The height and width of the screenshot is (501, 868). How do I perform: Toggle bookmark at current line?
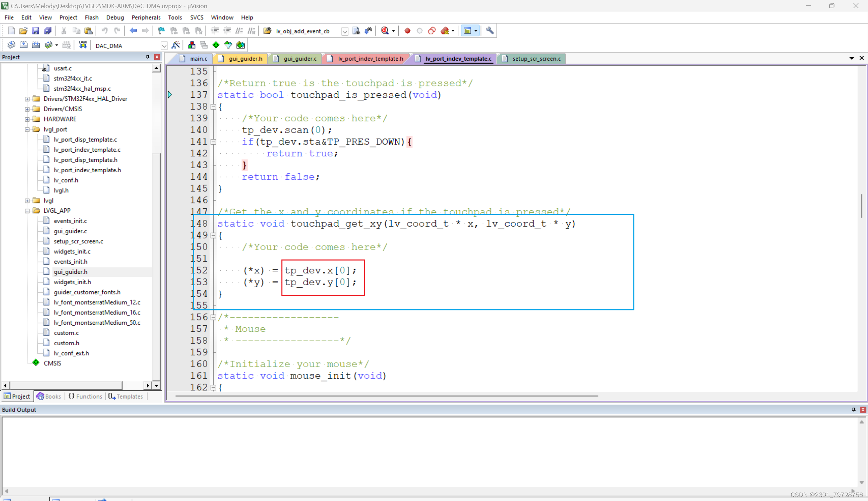pyautogui.click(x=161, y=30)
